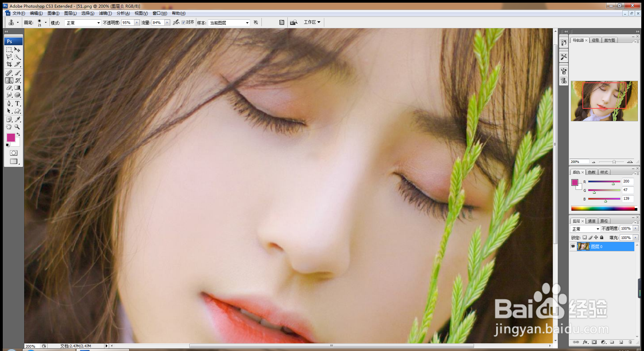Open the 文件(F) menu
Image resolution: width=644 pixels, height=351 pixels.
pyautogui.click(x=19, y=13)
